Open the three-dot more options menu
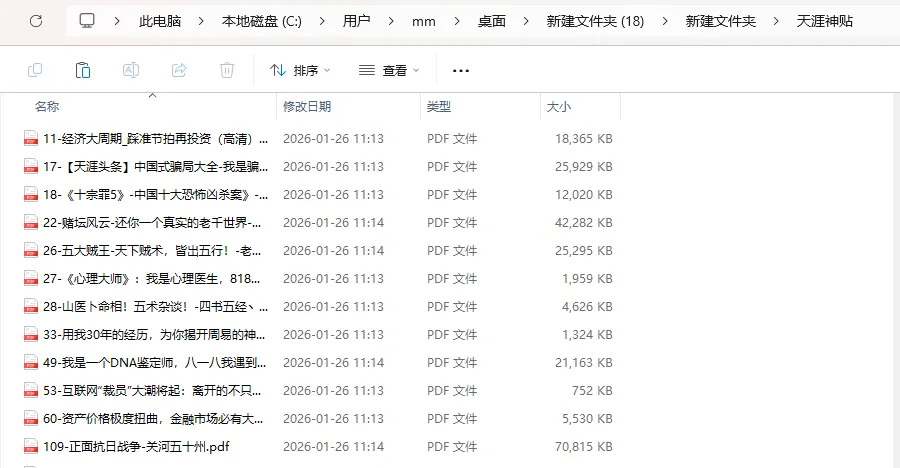The width and height of the screenshot is (900, 468). 461,71
